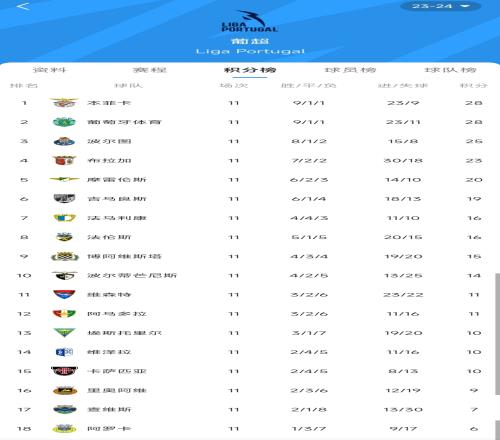Click the 埃斯托里尔 team badge
Viewport: 500px width, 440px height.
(64, 333)
